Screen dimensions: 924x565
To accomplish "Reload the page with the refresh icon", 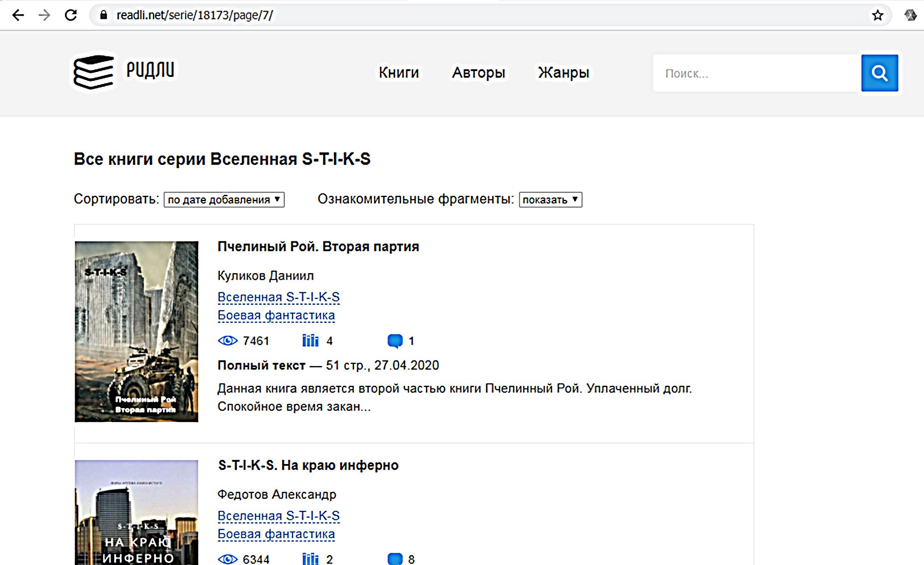I will 71,15.
